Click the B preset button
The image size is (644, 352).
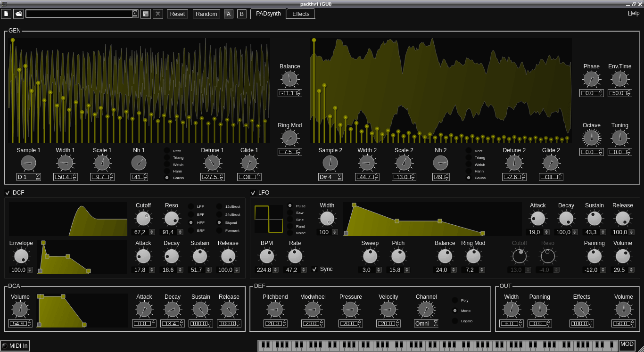click(242, 14)
